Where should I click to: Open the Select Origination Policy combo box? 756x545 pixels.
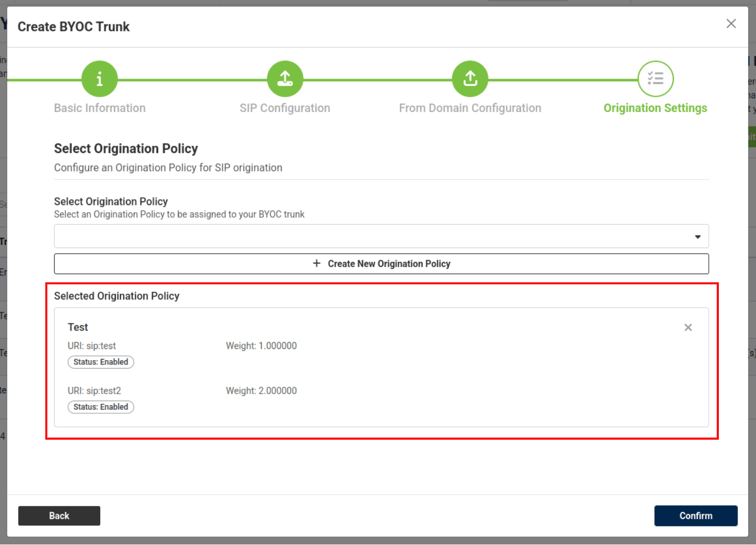(372, 236)
